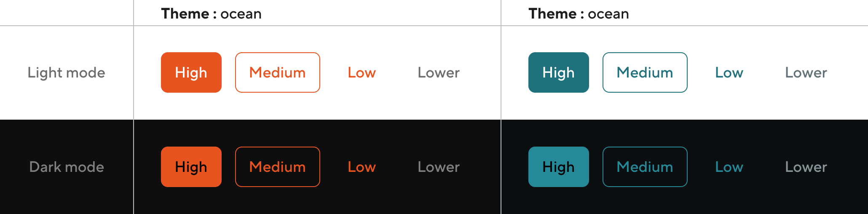Click the teal Low text button in light mode
868x214 pixels.
click(729, 72)
